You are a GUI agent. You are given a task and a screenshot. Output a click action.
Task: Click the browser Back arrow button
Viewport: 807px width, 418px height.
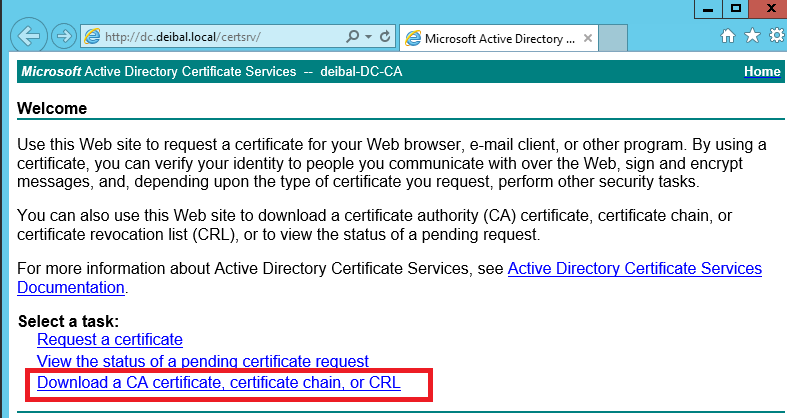(27, 36)
